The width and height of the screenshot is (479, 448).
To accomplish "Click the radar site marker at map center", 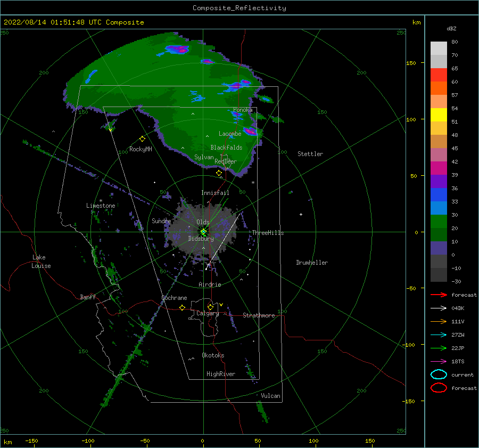I will click(203, 232).
